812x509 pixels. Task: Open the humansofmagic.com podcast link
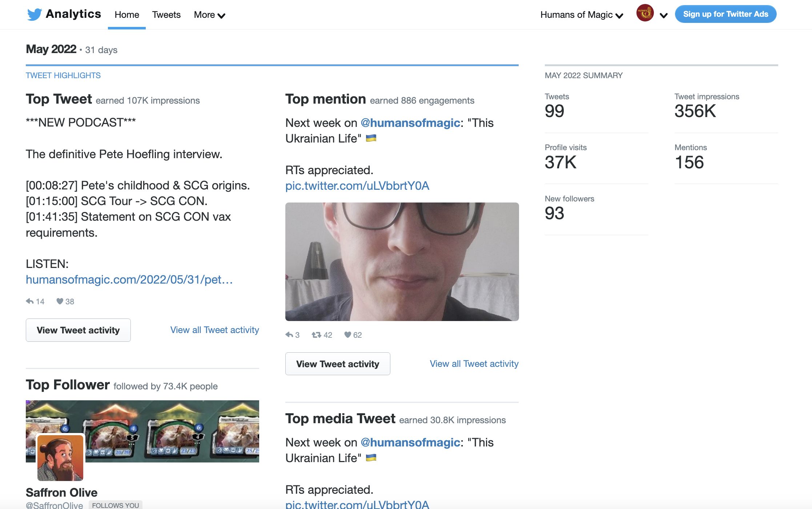coord(129,279)
